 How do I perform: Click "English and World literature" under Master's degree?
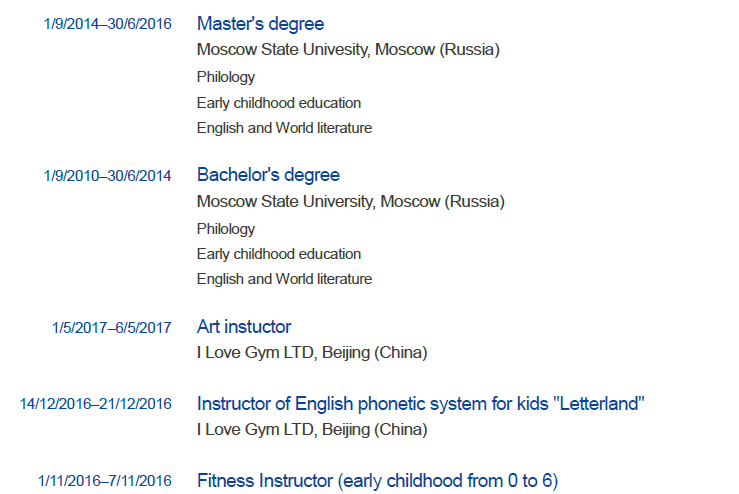tap(284, 128)
